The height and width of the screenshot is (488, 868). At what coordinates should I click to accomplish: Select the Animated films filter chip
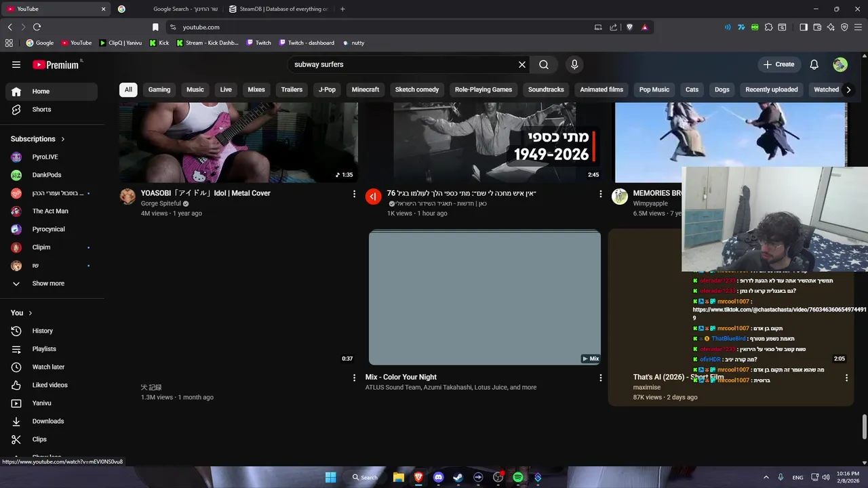pos(601,89)
